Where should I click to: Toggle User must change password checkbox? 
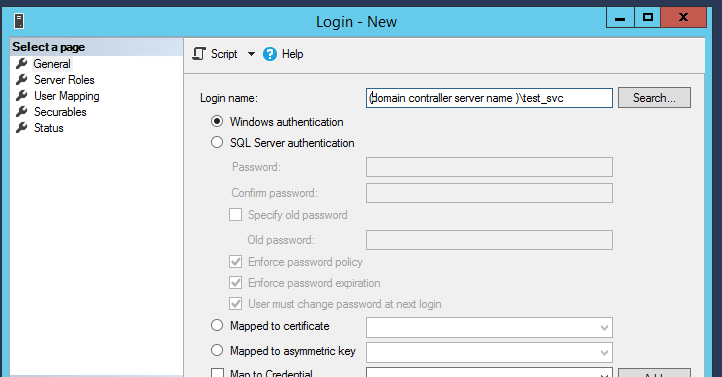click(235, 304)
